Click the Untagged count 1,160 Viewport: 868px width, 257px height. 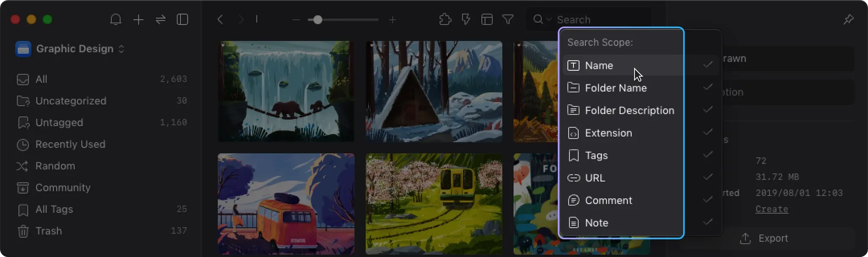(173, 122)
